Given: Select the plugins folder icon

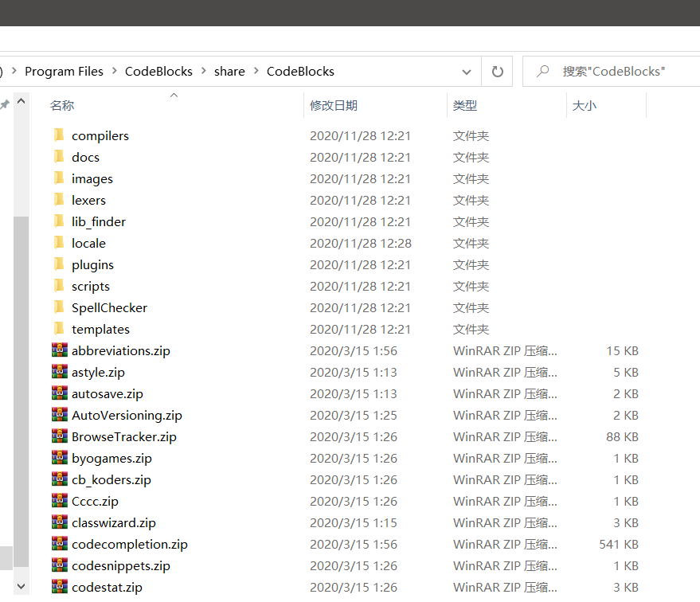Looking at the screenshot, I should tap(59, 264).
